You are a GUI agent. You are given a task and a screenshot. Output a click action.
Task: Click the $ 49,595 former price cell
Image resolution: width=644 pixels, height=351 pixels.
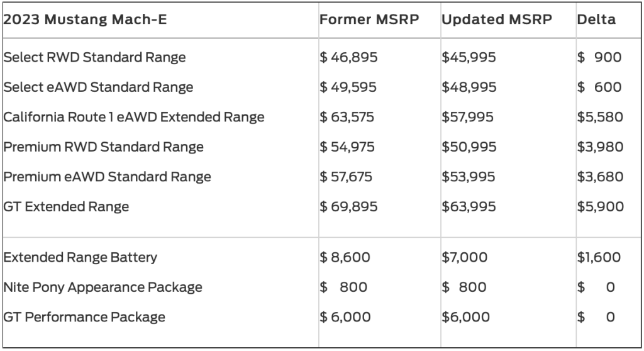click(348, 87)
